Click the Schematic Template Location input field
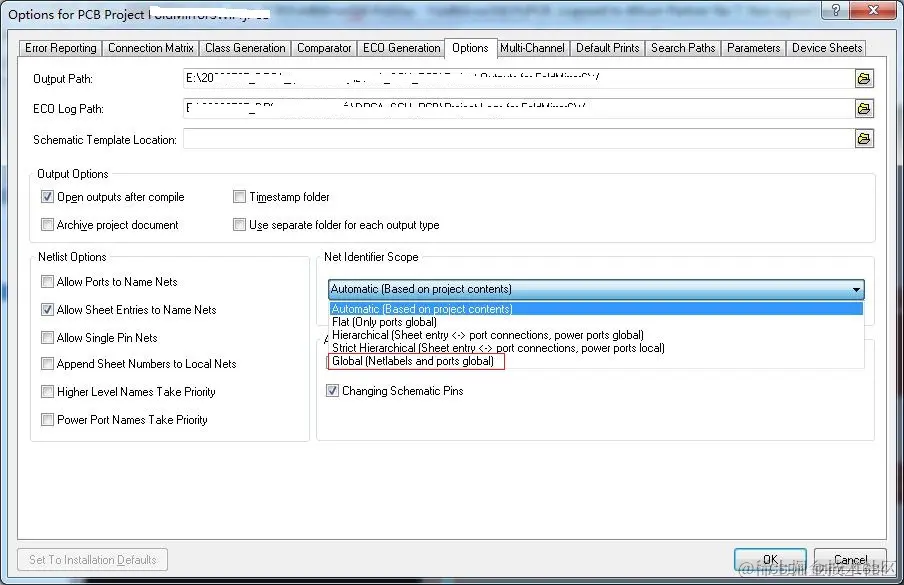904x585 pixels. click(x=518, y=139)
